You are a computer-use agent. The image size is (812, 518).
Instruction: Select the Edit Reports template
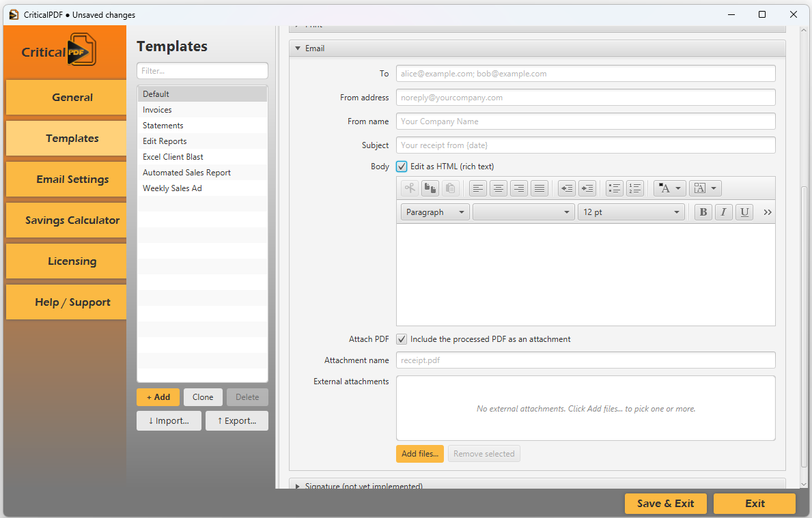click(x=202, y=141)
